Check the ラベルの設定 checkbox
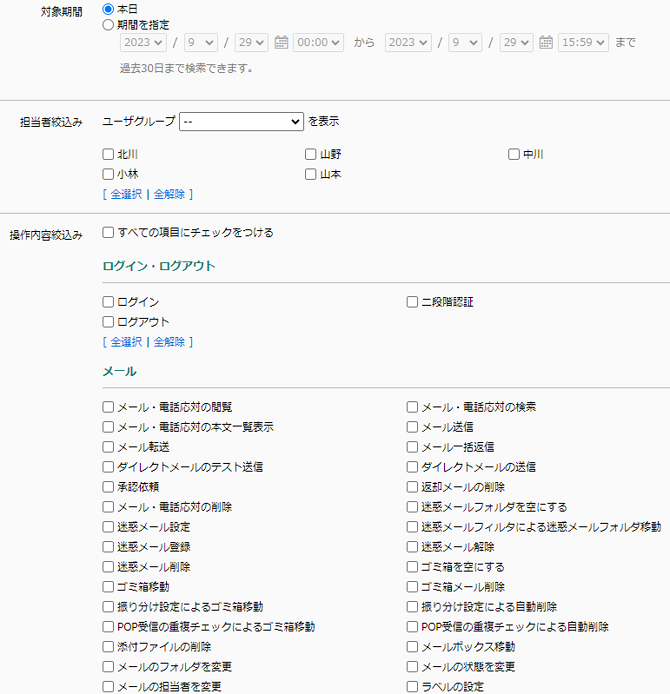The height and width of the screenshot is (694, 670). coord(412,687)
